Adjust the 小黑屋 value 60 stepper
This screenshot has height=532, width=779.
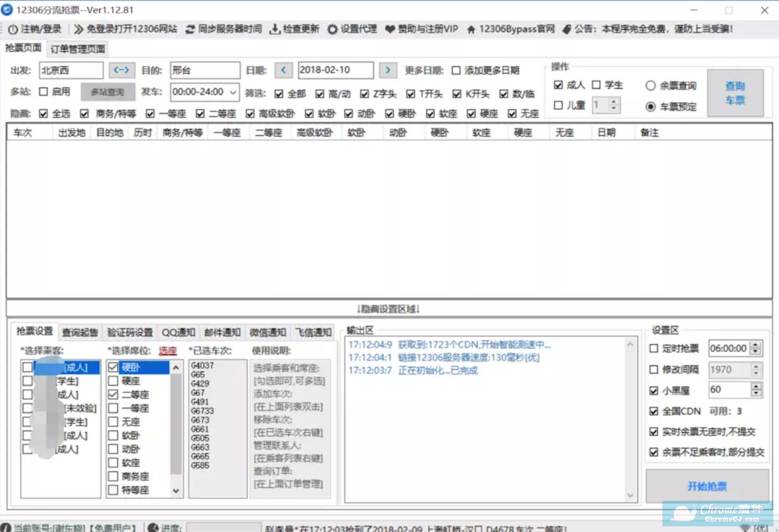(x=756, y=389)
